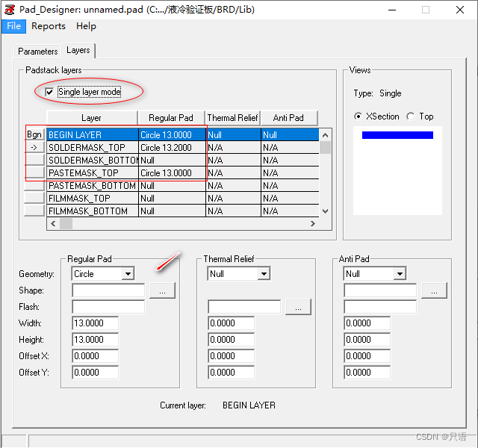478x448 pixels.
Task: Click the Thermal Relief column header
Action: tap(232, 118)
